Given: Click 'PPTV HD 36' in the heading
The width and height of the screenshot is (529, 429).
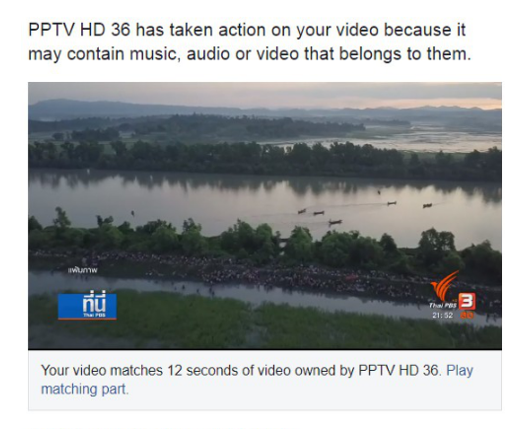Looking at the screenshot, I should [x=79, y=30].
